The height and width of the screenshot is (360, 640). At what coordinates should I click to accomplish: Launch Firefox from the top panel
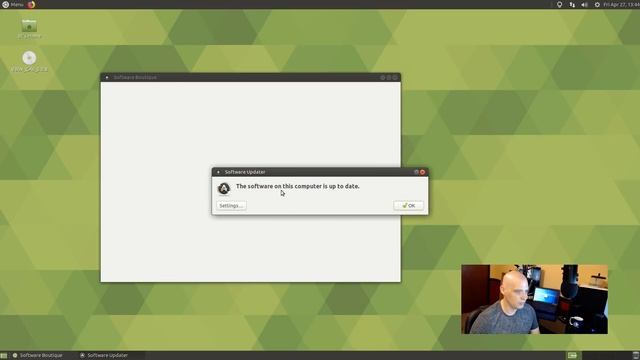tap(31, 4)
